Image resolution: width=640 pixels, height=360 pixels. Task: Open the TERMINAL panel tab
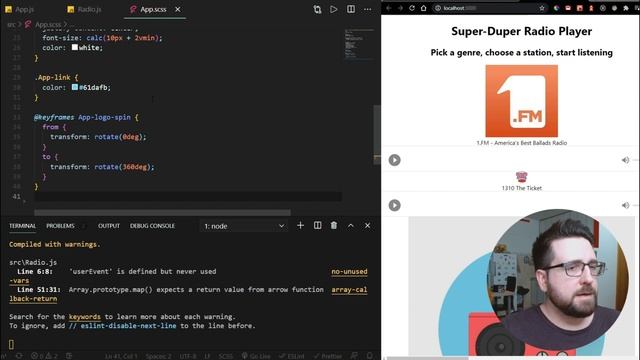pyautogui.click(x=22, y=226)
